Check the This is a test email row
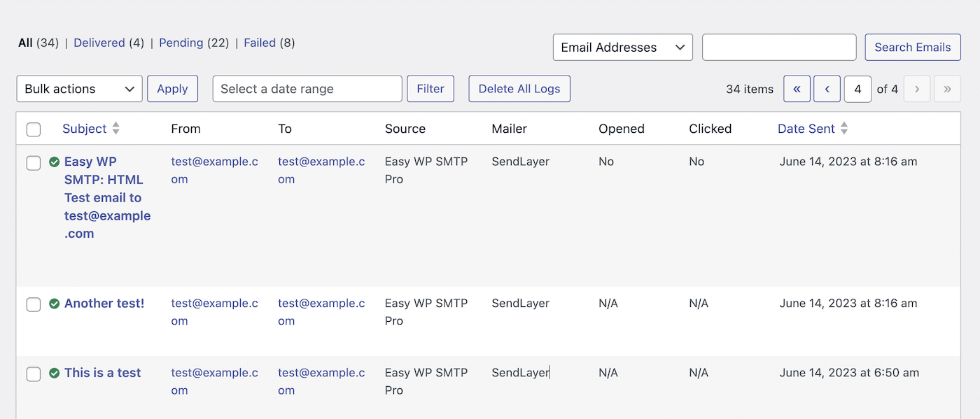The width and height of the screenshot is (980, 419). (33, 374)
